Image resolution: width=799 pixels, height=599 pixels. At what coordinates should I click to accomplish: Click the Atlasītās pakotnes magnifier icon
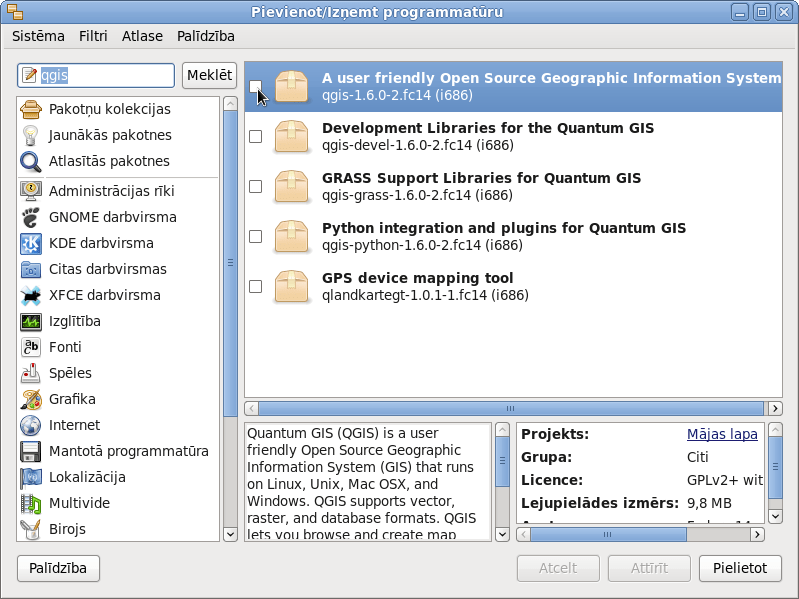point(31,161)
